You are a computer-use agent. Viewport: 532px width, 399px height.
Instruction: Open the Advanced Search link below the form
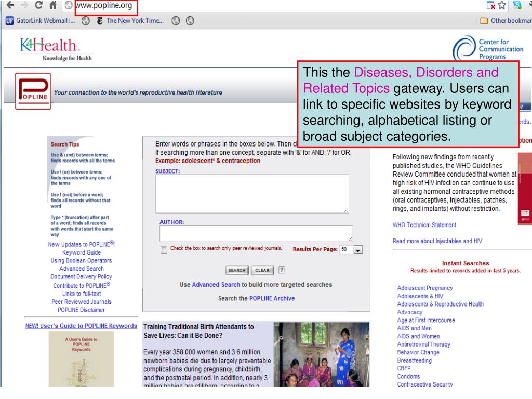click(216, 285)
